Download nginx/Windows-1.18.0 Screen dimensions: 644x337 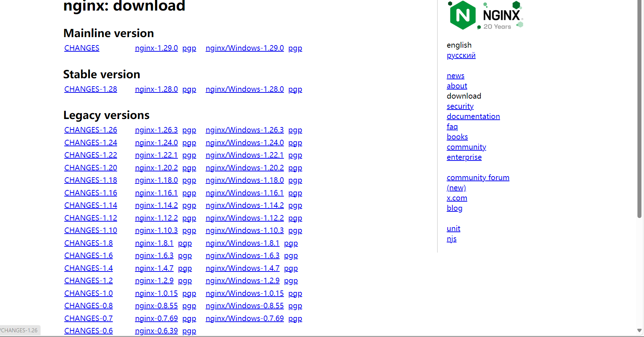point(245,180)
